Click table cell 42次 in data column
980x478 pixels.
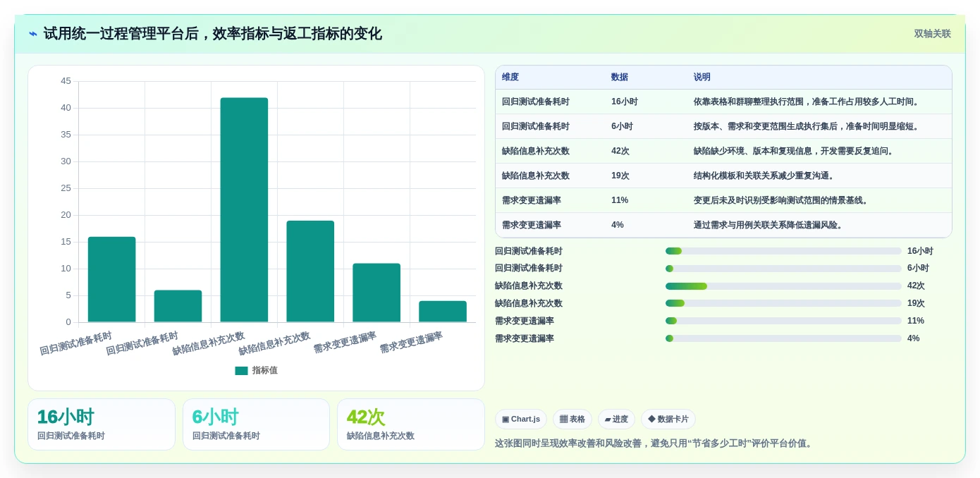pos(620,151)
